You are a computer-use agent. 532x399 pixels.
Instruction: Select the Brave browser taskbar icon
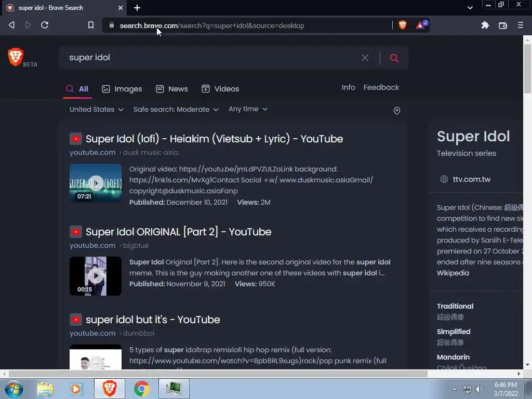[x=110, y=389]
